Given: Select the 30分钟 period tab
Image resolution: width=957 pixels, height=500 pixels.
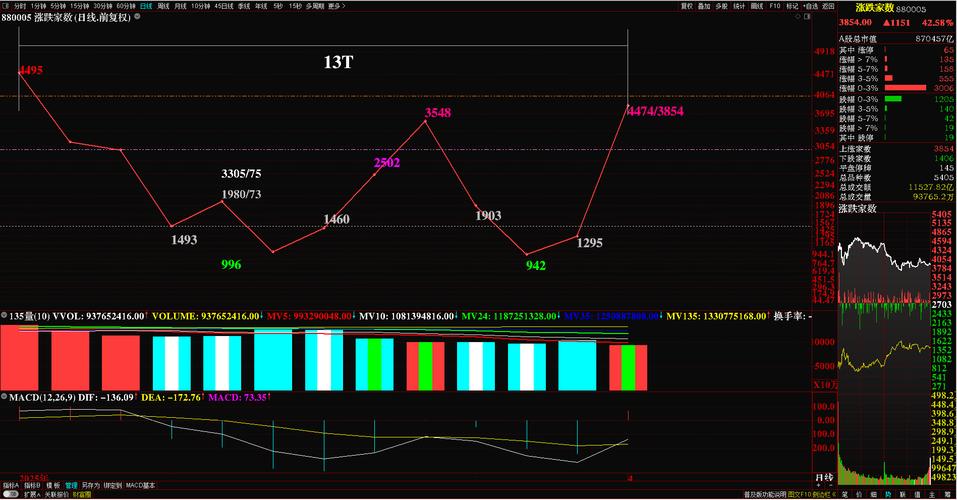Looking at the screenshot, I should click(103, 5).
